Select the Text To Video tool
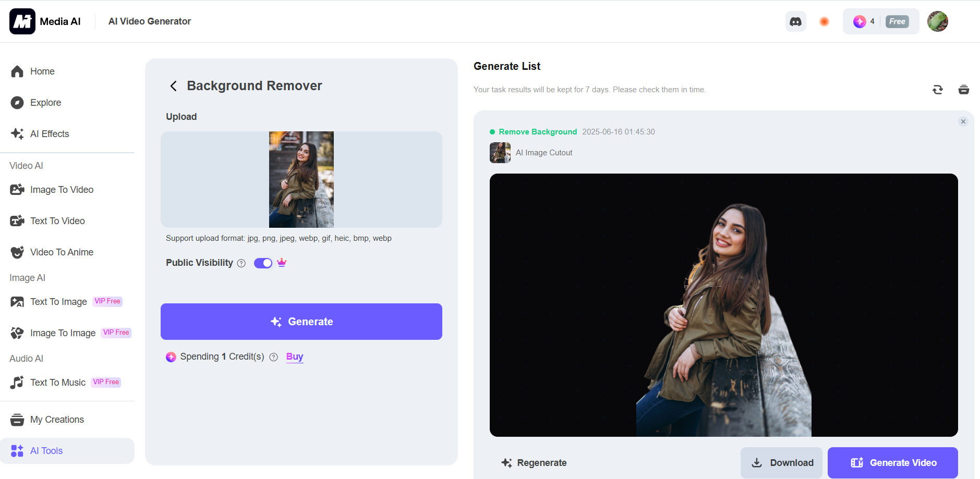This screenshot has height=479, width=980. (57, 220)
